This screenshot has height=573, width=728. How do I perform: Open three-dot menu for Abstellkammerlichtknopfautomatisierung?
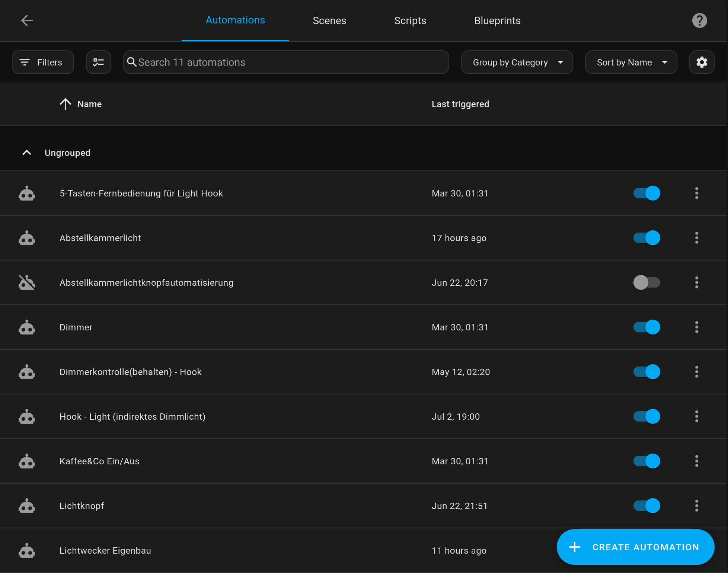[x=697, y=282]
